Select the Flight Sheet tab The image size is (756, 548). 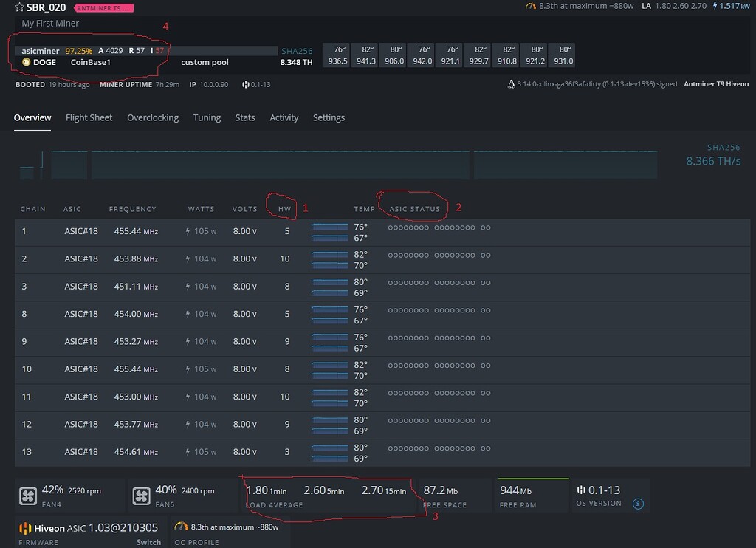89,117
